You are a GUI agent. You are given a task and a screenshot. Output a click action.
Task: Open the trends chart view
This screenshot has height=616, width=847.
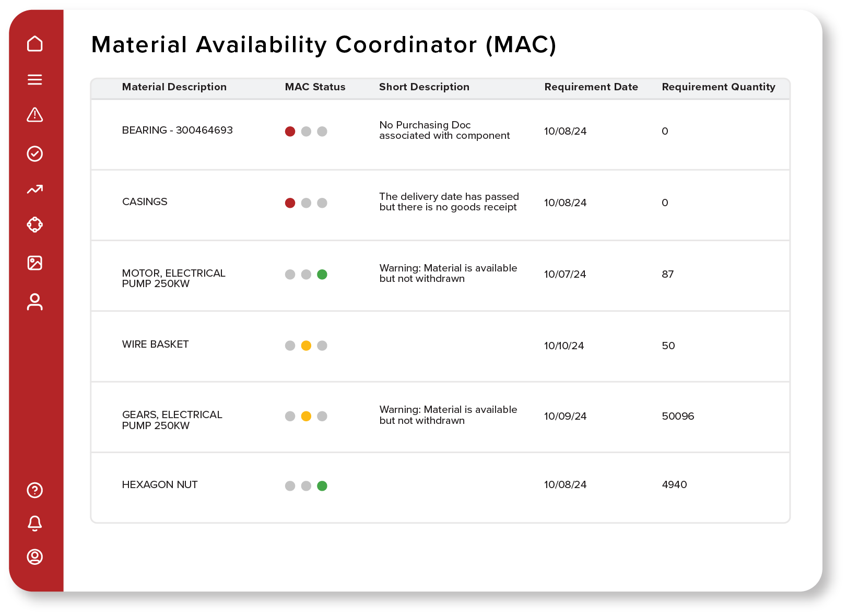pyautogui.click(x=34, y=190)
